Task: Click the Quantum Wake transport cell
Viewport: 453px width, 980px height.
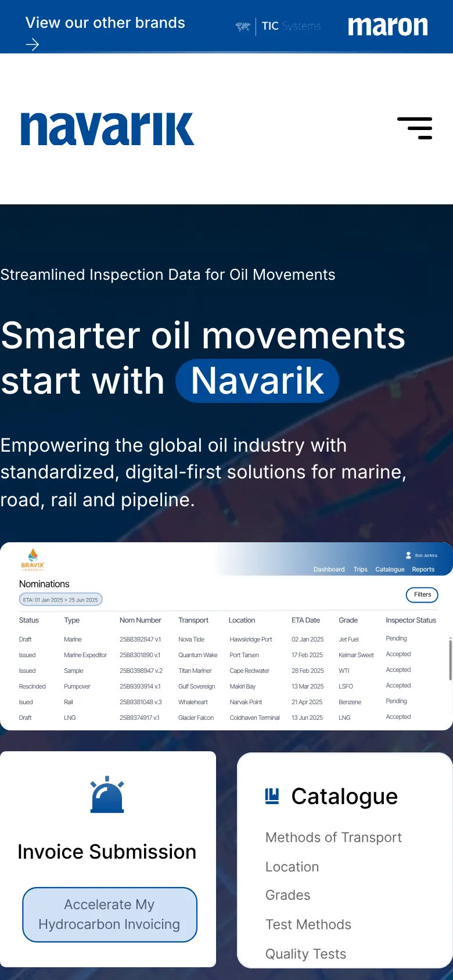Action: (198, 655)
